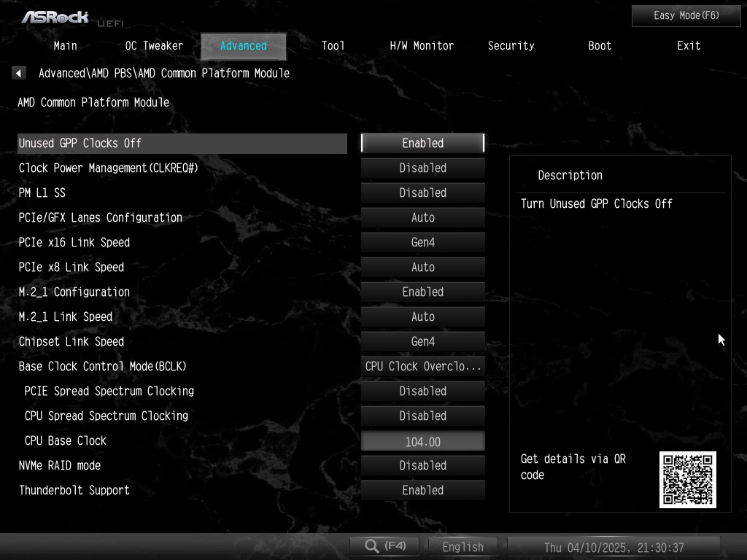Open PCIe/GFX Lanes Configuration Auto dropdown
The height and width of the screenshot is (560, 747).
422,217
